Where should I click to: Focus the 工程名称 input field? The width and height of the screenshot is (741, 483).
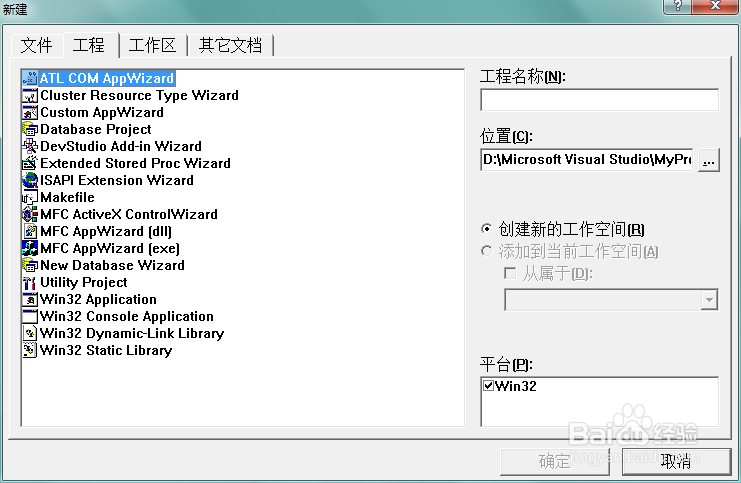point(599,100)
